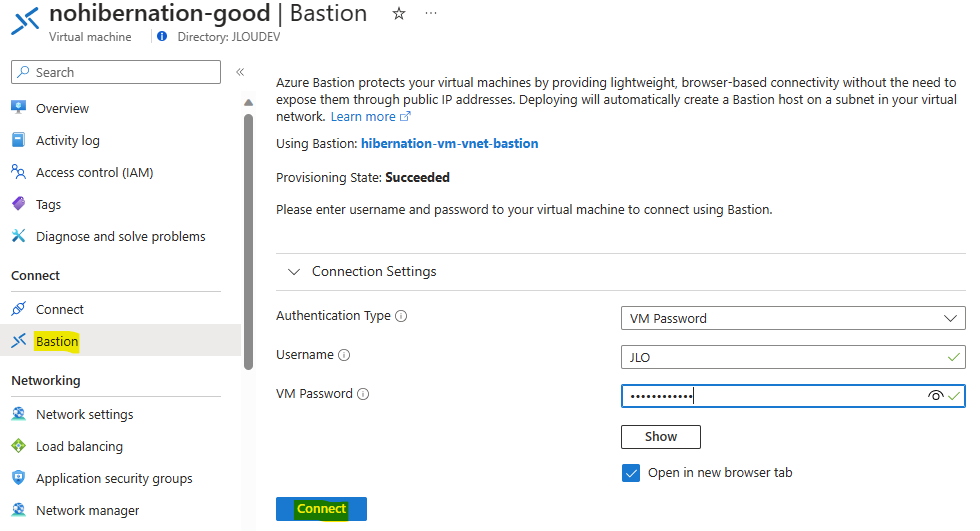This screenshot has width=980, height=531.
Task: Go to Access control (IAM)
Action: 94,172
